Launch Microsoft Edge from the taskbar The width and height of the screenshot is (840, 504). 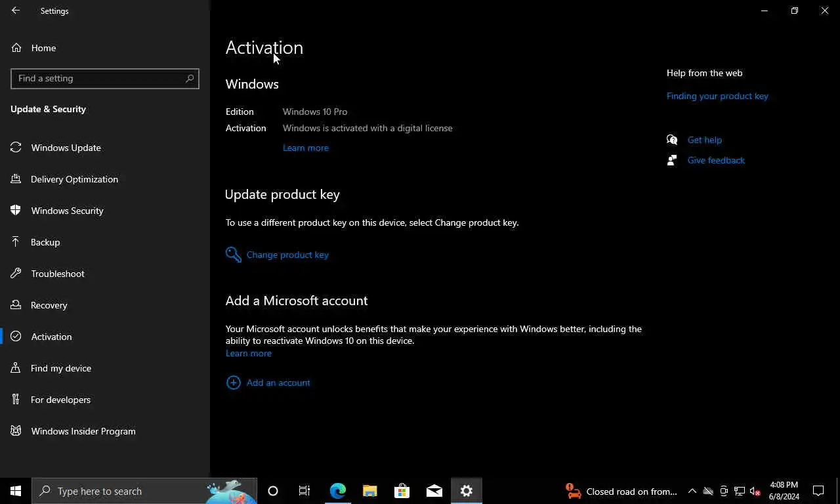point(338,491)
